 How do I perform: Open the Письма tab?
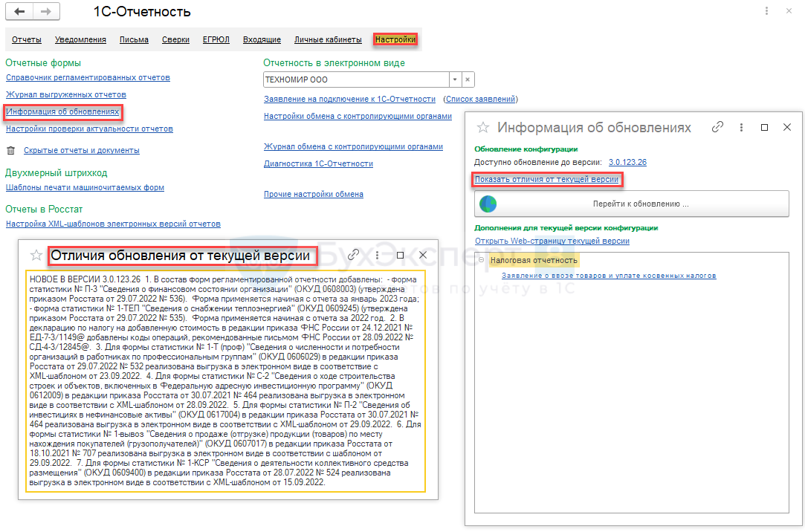click(x=134, y=39)
